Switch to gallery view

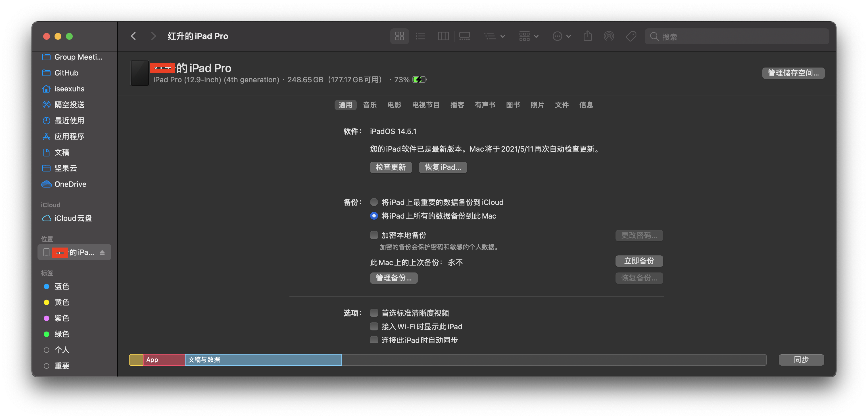(465, 36)
